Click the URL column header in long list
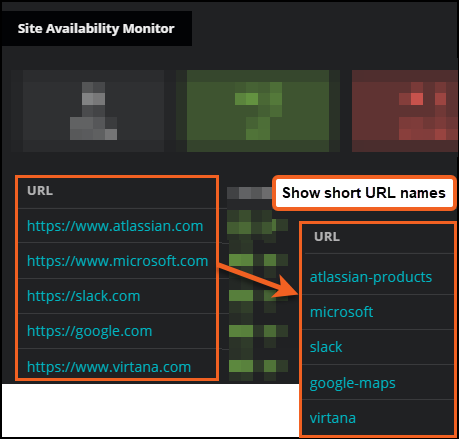This screenshot has height=439, width=459. [40, 191]
